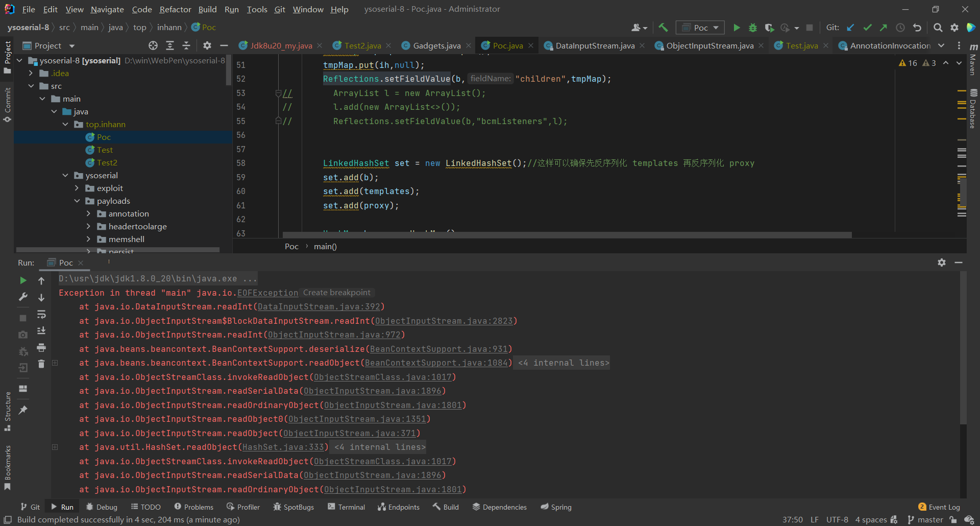Click the Git update project arrow
This screenshot has height=526, width=980.
[x=850, y=28]
